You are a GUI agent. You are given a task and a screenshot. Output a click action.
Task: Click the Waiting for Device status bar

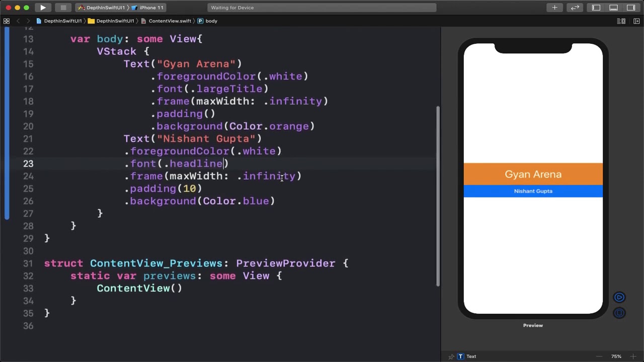[x=322, y=8]
